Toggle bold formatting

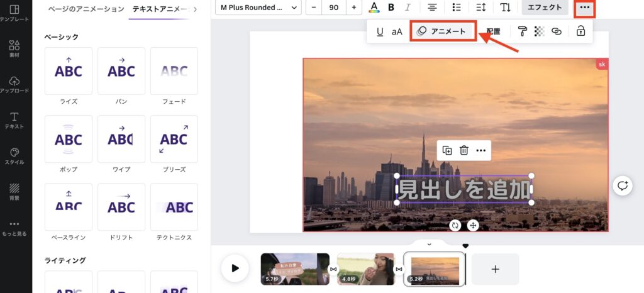(391, 8)
